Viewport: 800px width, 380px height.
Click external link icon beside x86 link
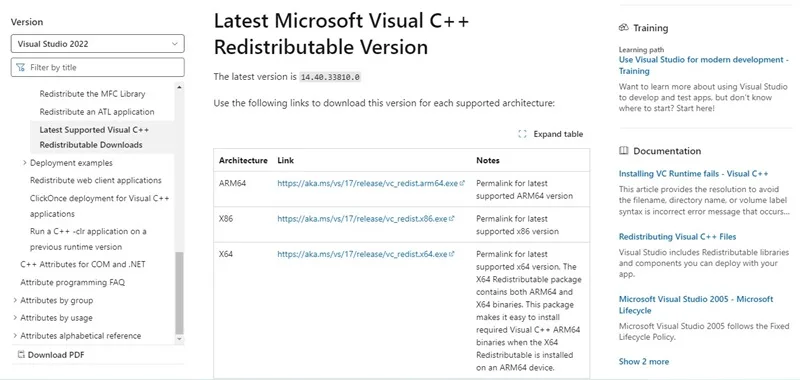(452, 218)
